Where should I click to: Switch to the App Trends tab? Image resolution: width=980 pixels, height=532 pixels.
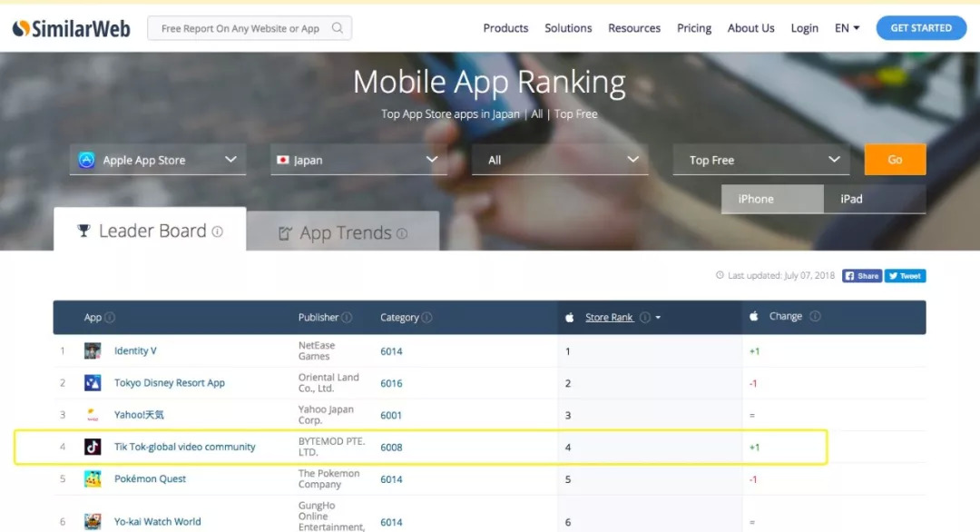(343, 232)
